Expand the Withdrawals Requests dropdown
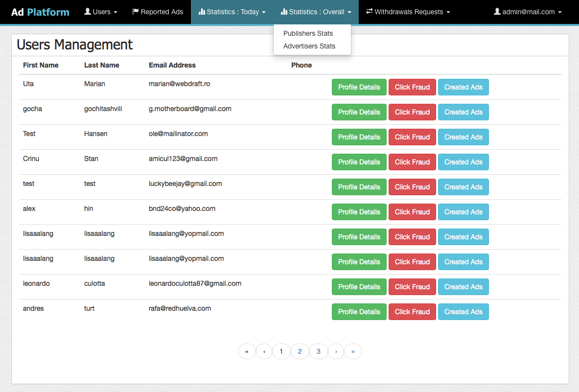 coord(448,12)
